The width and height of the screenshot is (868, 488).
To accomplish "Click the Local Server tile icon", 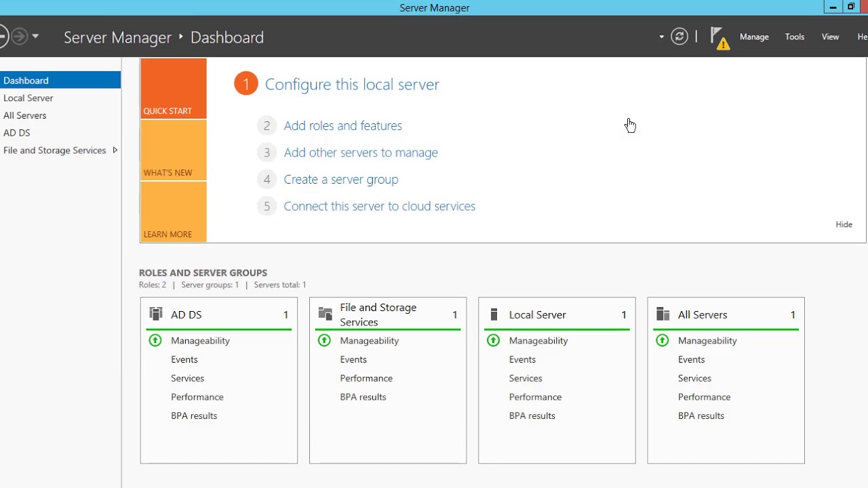I will pyautogui.click(x=494, y=314).
